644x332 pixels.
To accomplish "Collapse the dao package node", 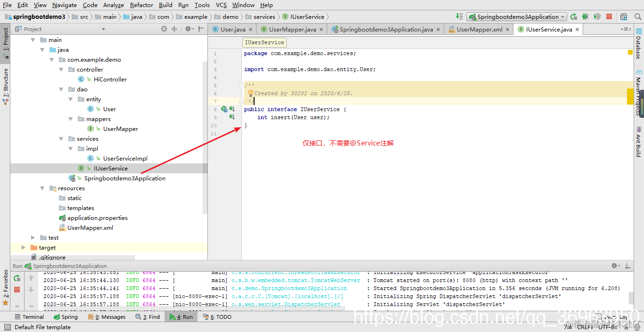I will [x=61, y=89].
